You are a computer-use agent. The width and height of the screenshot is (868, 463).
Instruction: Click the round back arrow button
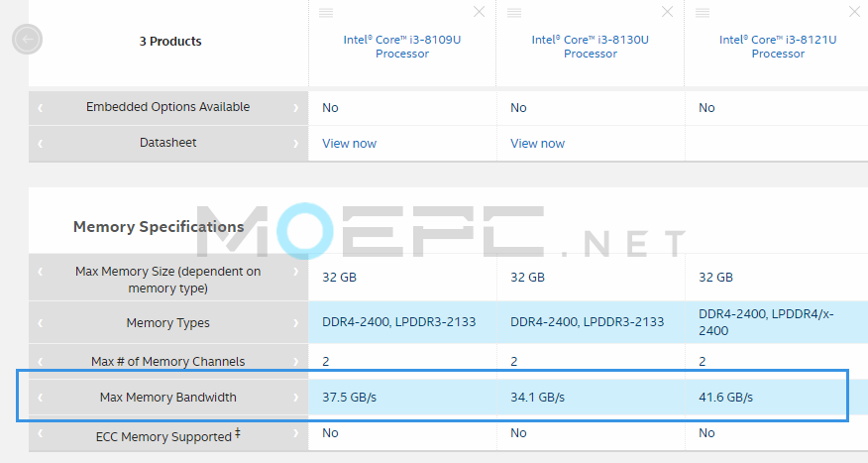(27, 40)
